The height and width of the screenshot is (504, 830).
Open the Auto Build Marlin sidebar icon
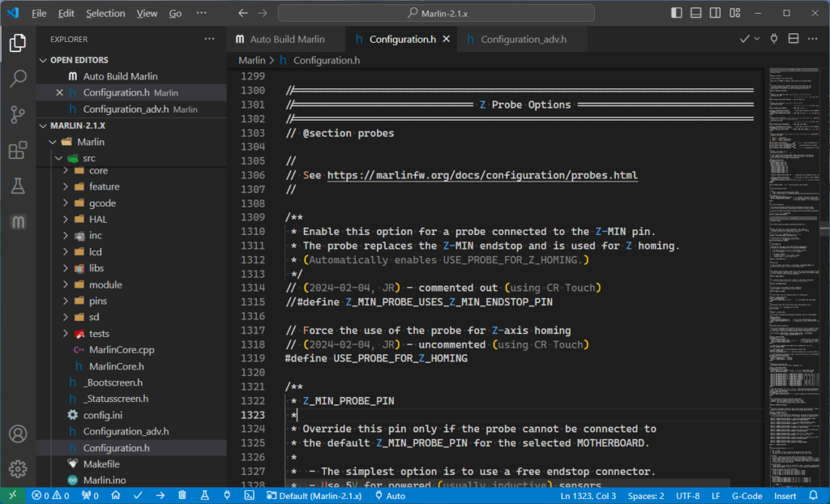18,222
